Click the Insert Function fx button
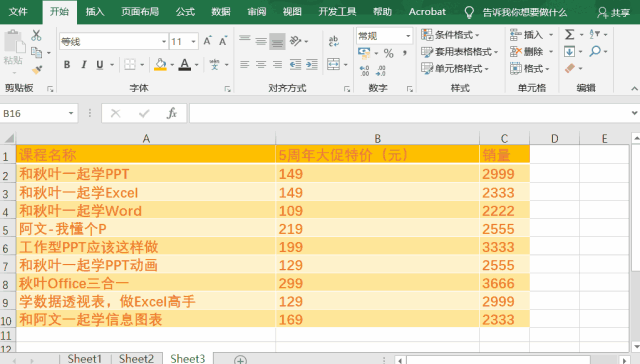 (x=172, y=113)
